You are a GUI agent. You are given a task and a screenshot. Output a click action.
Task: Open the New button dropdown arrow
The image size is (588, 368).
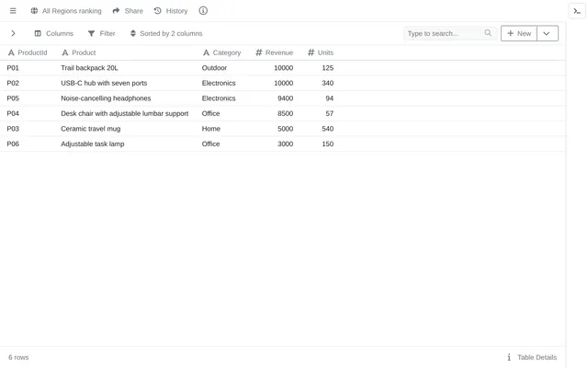[548, 33]
